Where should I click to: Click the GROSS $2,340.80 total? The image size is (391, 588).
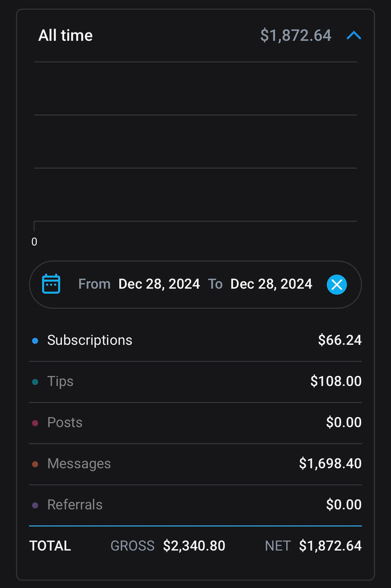[194, 546]
